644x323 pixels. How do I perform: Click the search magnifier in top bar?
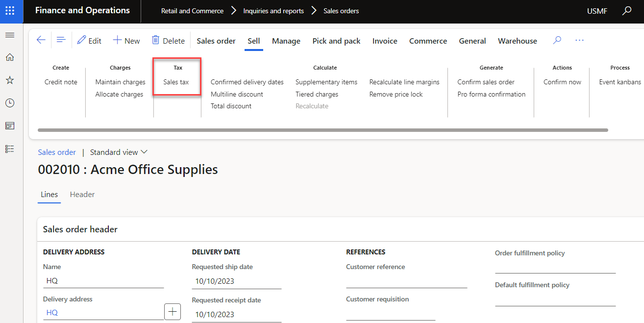point(627,11)
